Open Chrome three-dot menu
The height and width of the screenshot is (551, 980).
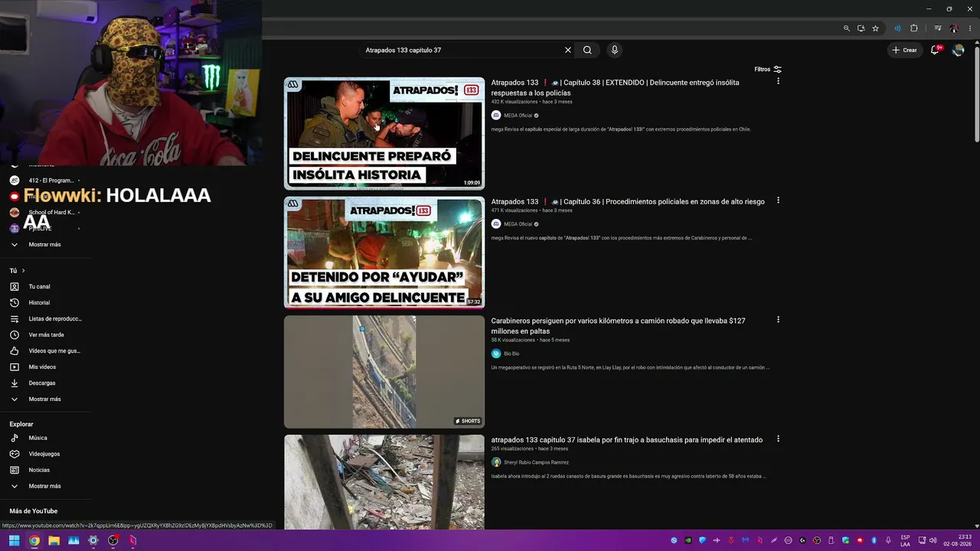(x=970, y=28)
